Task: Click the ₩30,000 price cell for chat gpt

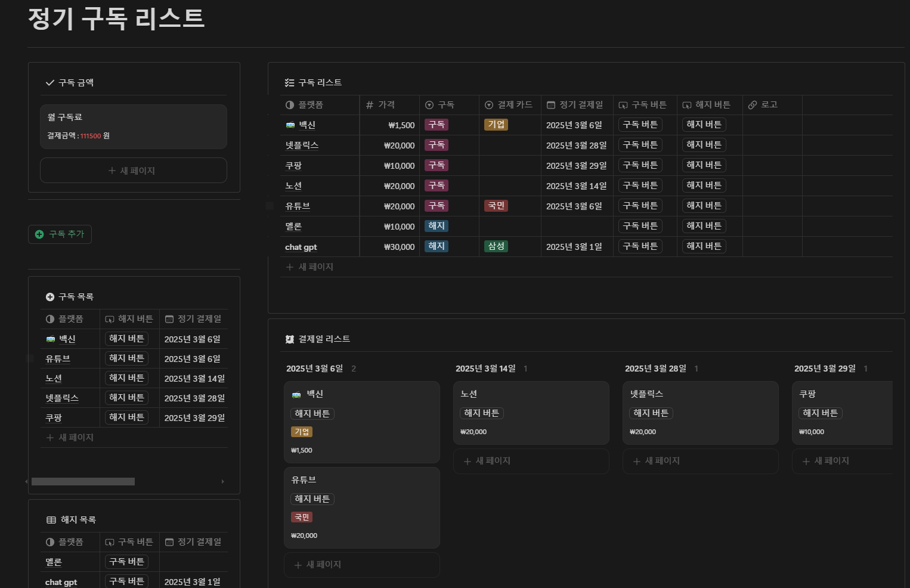Action: [x=389, y=247]
